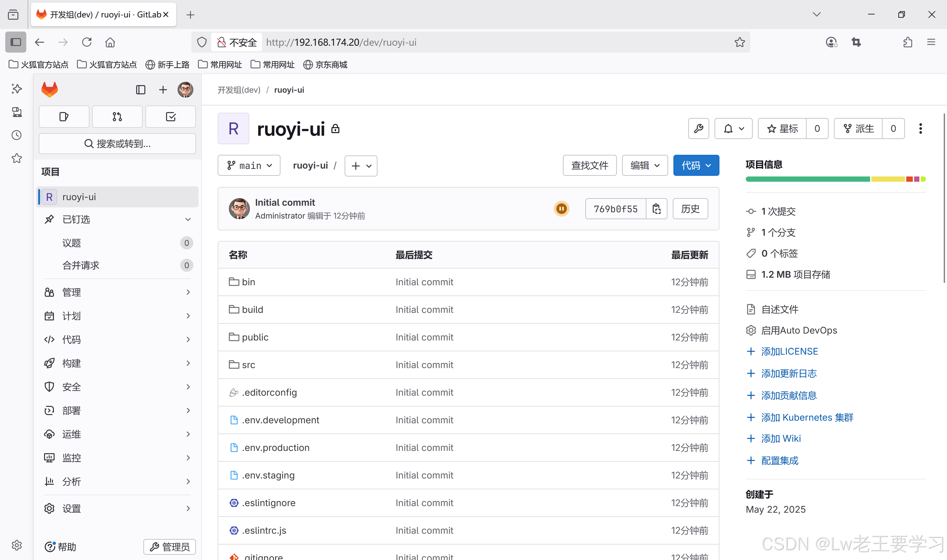Click the 历史 button

click(690, 209)
